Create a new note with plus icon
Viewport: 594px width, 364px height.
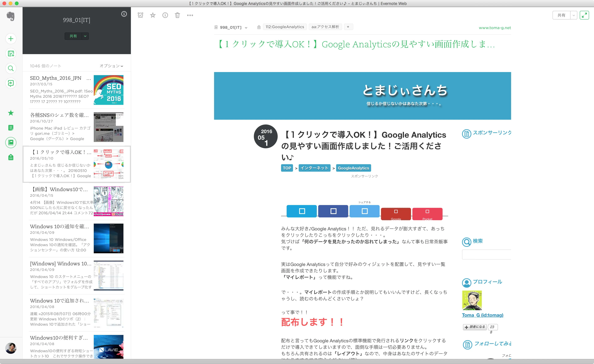(11, 39)
